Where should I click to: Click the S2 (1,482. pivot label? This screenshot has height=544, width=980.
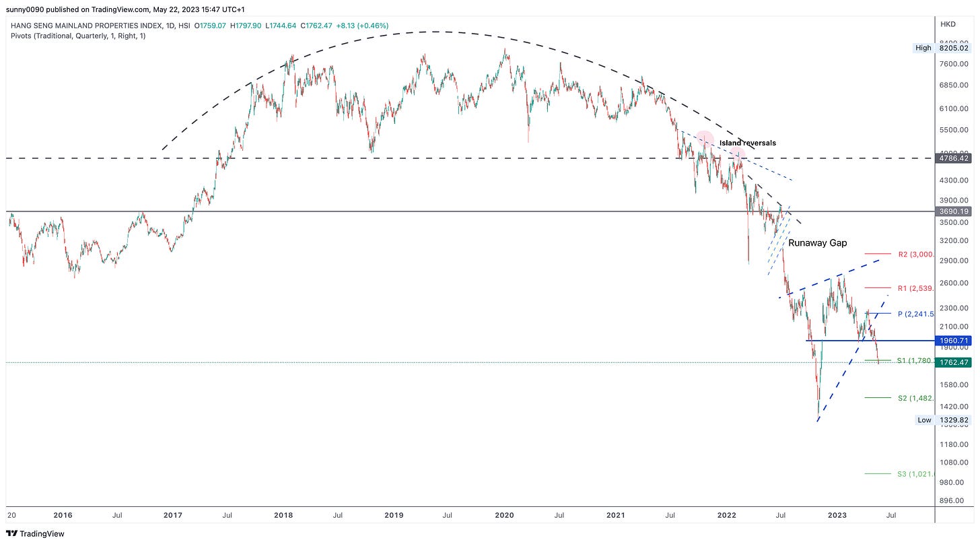tap(916, 398)
